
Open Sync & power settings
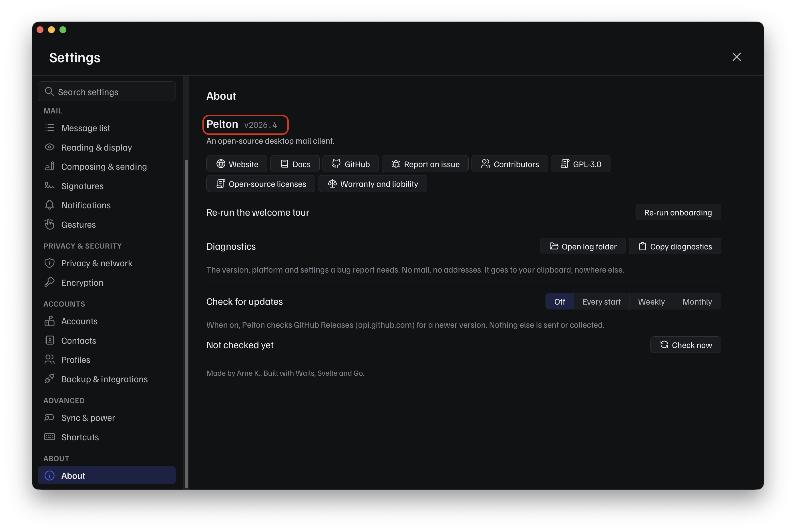click(x=107, y=418)
